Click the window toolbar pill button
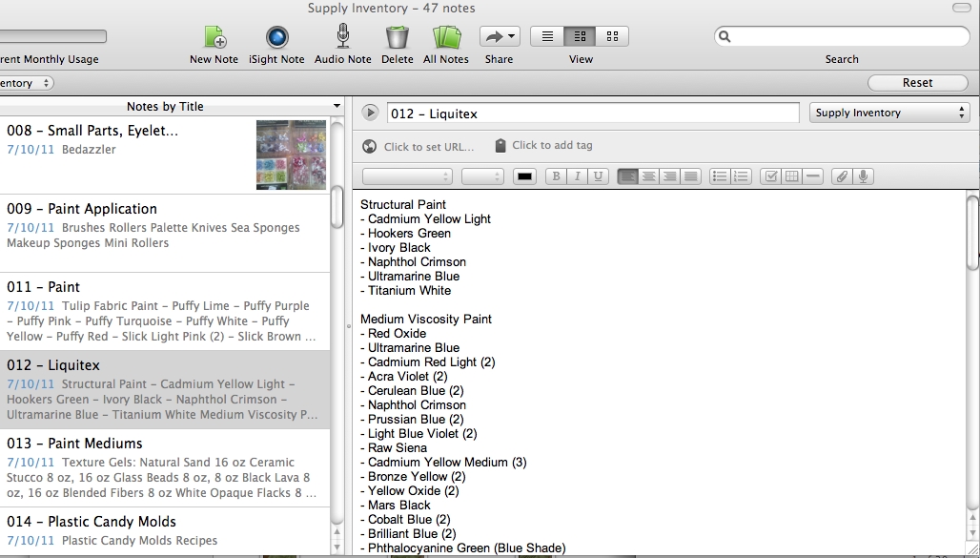This screenshot has width=980, height=558. [961, 8]
